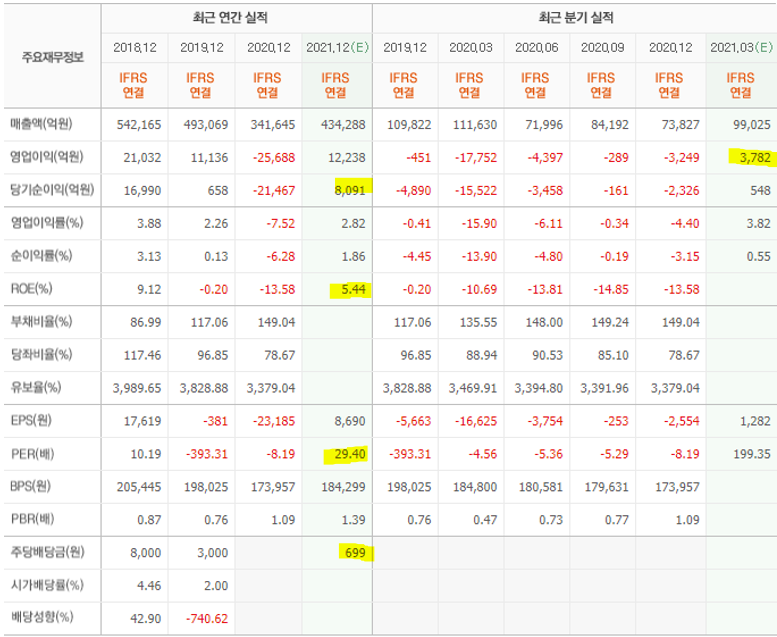Click the highlighted 8,091 net income value

click(x=350, y=190)
